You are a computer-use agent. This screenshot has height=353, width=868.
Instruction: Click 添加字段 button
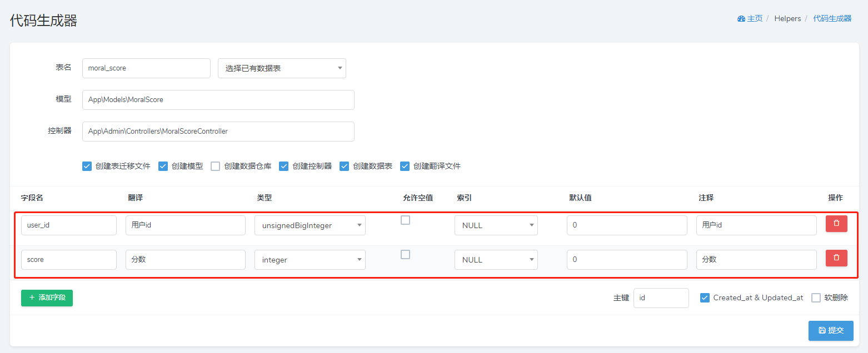[x=47, y=298]
